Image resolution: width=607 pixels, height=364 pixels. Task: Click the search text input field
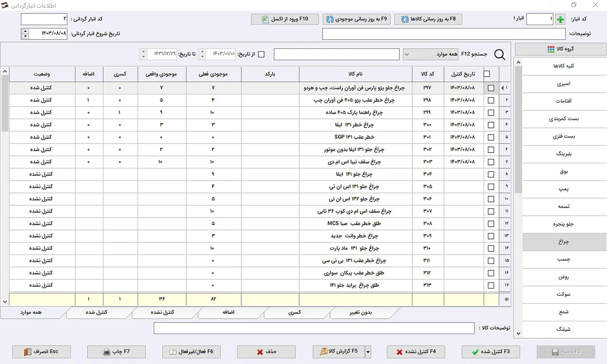[x=337, y=55]
